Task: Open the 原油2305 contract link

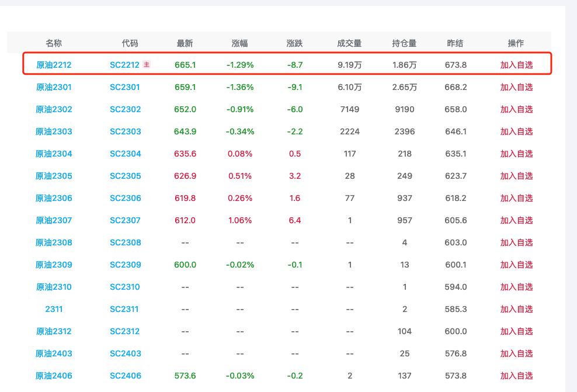Action: [54, 176]
